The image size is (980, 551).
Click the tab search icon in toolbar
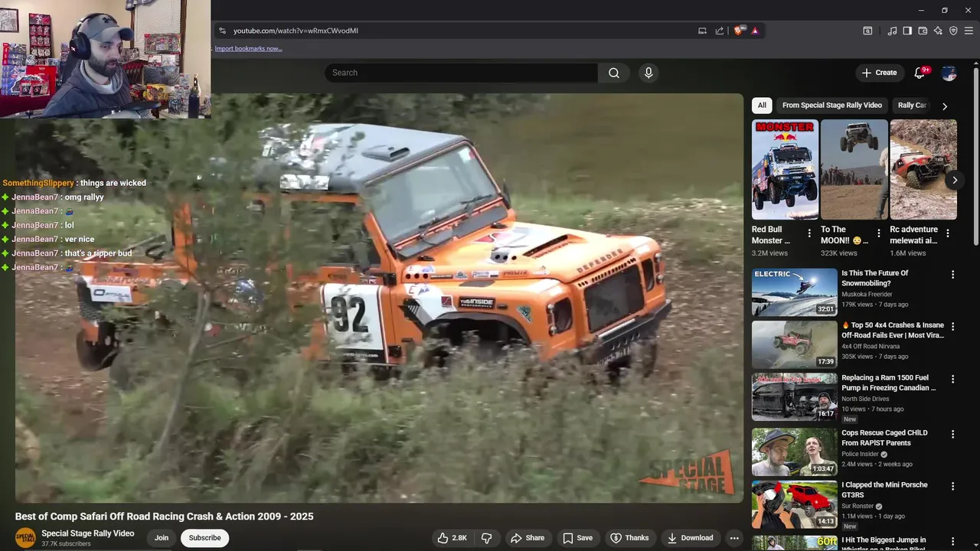pyautogui.click(x=867, y=31)
